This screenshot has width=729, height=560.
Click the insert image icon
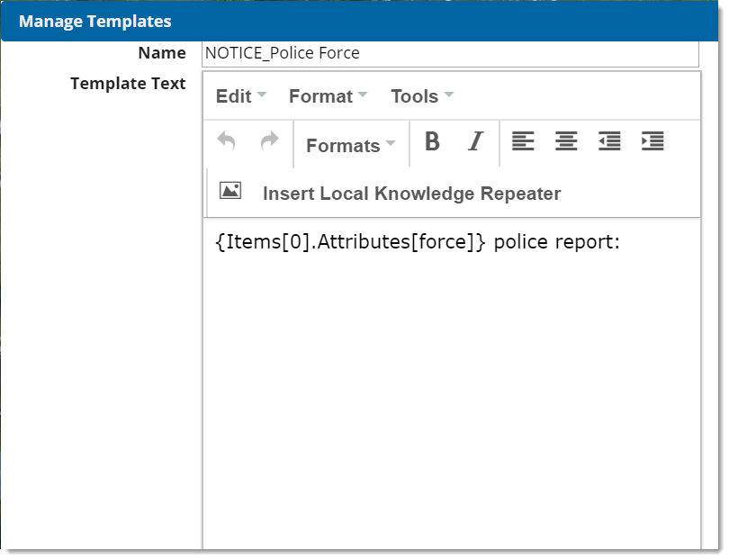tap(230, 191)
